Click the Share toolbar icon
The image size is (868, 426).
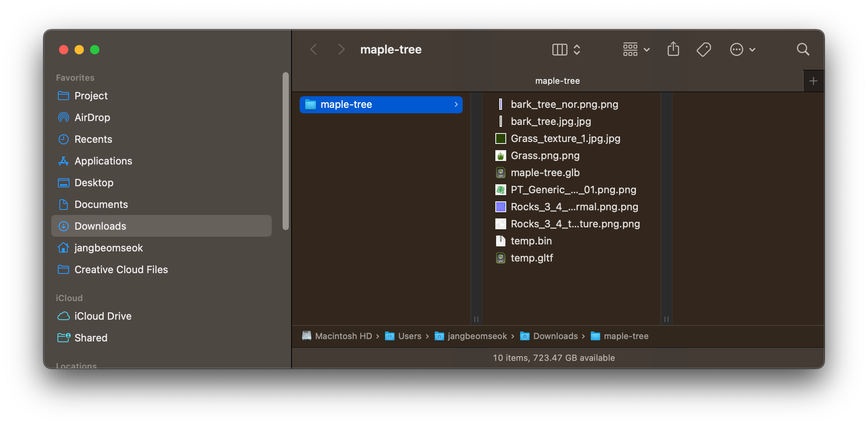click(x=673, y=49)
